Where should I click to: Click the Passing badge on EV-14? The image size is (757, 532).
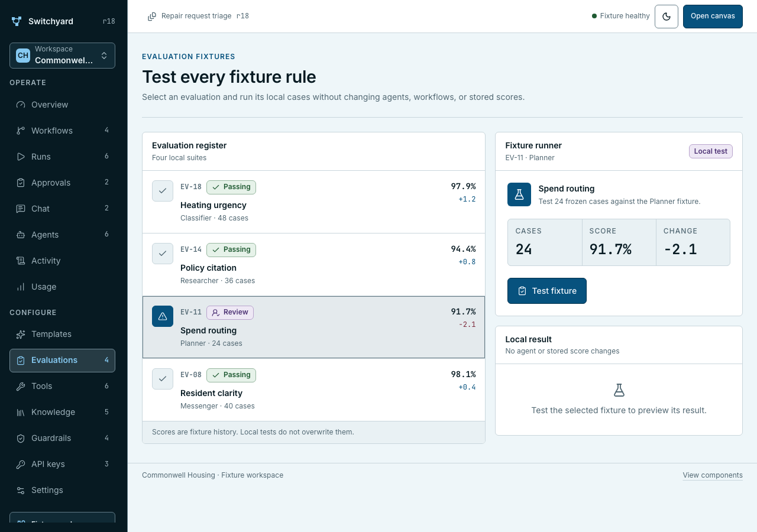pos(231,249)
